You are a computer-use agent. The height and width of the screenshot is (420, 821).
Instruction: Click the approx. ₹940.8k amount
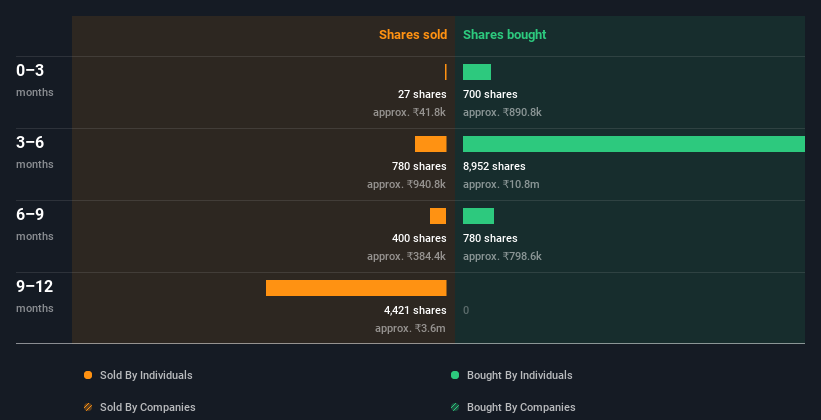[407, 184]
